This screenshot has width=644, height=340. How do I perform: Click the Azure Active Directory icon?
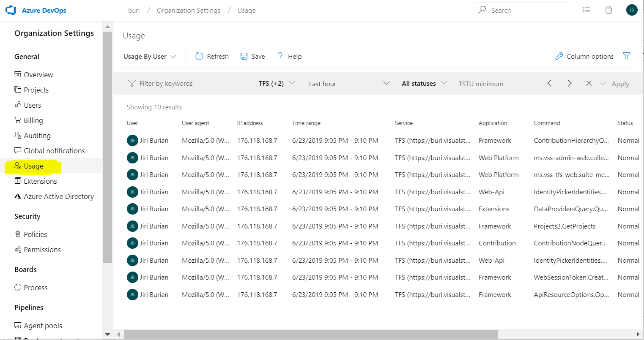tap(18, 196)
